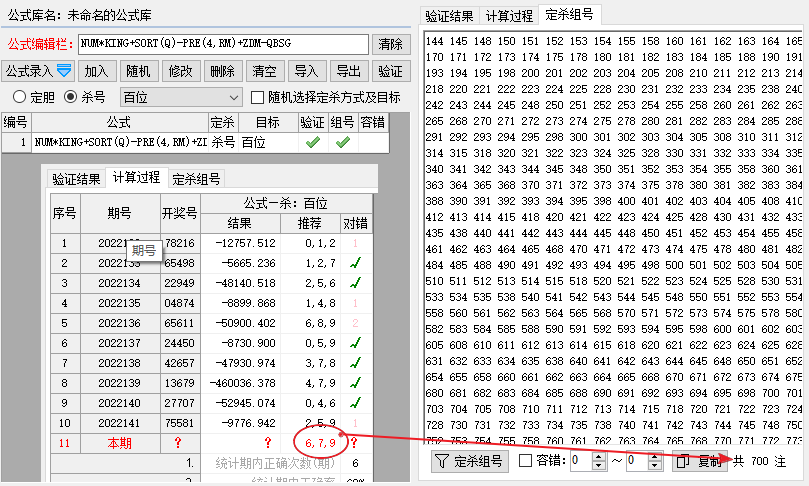Click the 随机 button

pyautogui.click(x=138, y=71)
